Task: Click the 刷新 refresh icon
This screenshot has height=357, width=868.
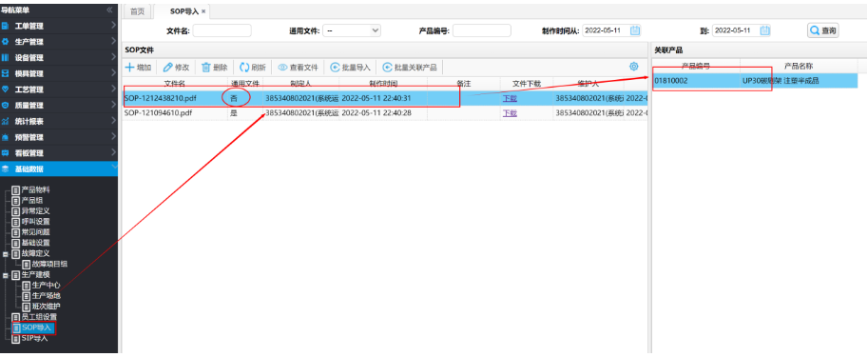Action: pyautogui.click(x=244, y=68)
